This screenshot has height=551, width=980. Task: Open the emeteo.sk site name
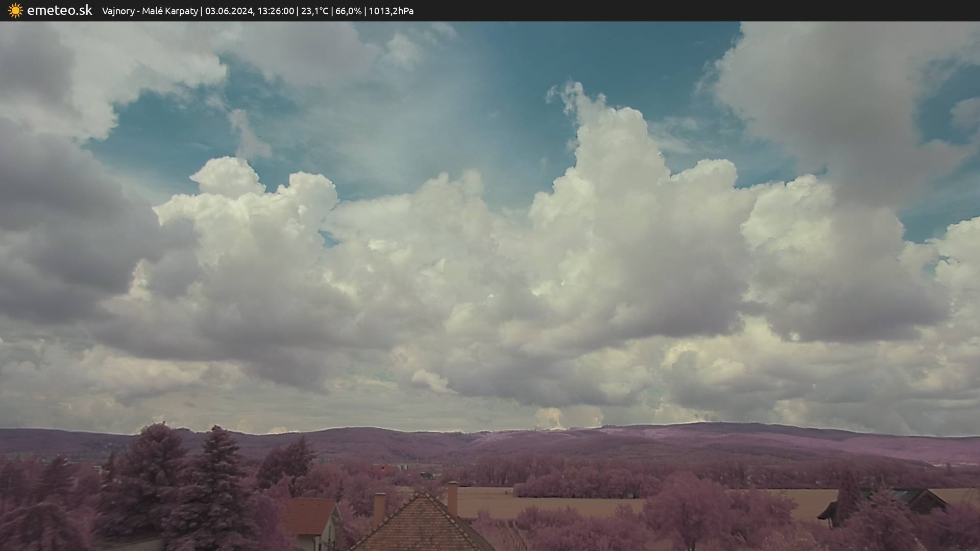click(x=60, y=11)
